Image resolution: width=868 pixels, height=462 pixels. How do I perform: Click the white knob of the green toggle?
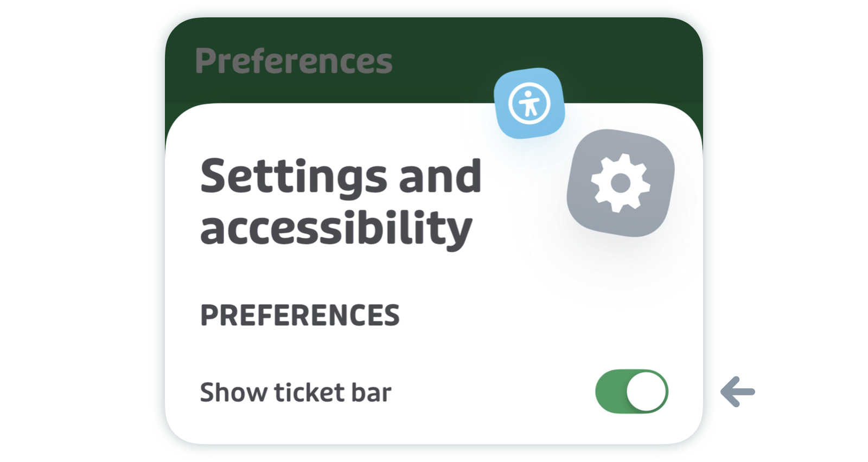pyautogui.click(x=647, y=392)
